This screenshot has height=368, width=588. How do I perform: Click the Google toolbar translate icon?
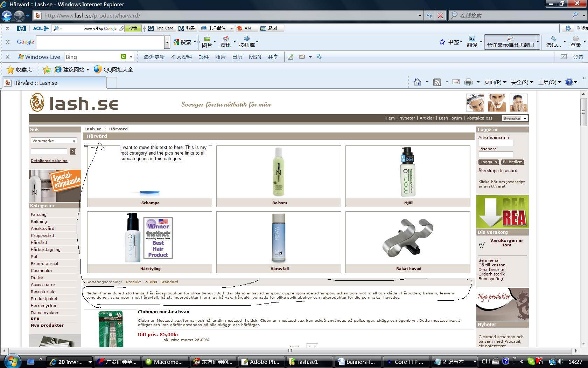tap(472, 39)
